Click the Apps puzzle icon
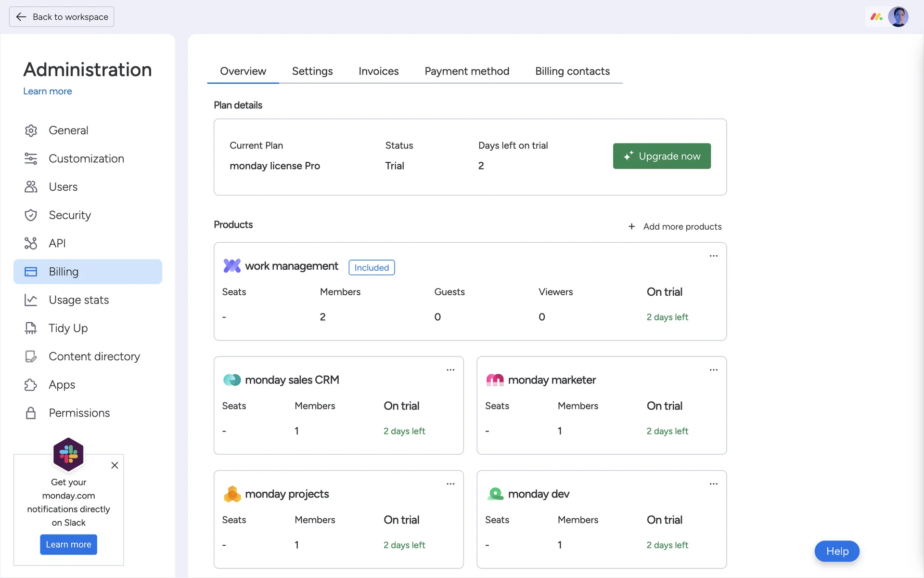 31,385
